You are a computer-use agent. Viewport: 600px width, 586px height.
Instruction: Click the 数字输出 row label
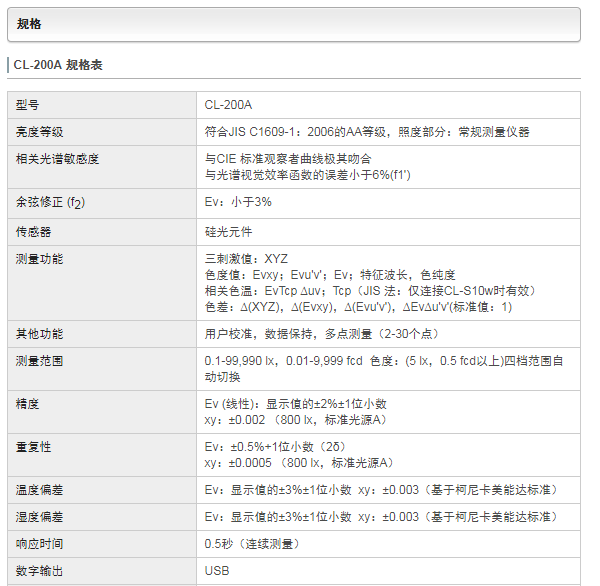tap(39, 571)
